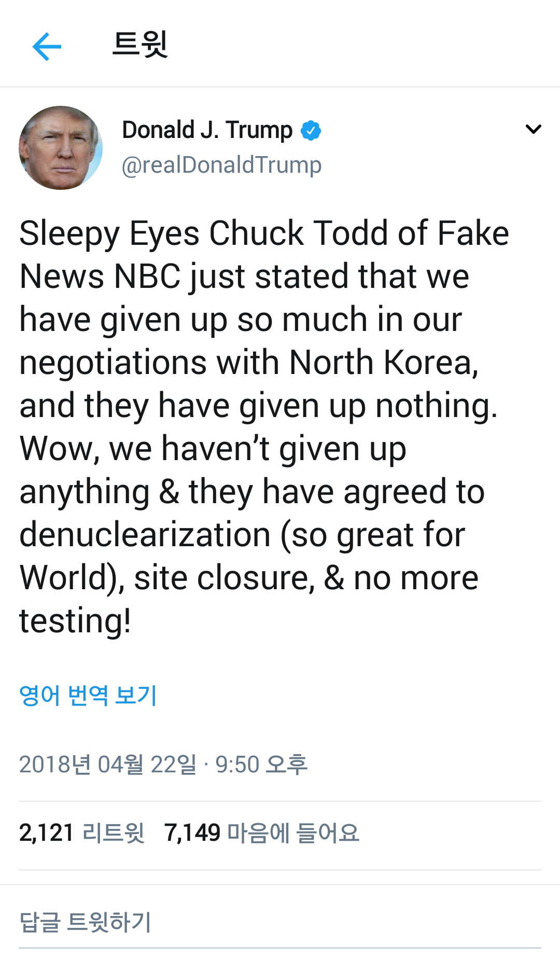
Task: Click the 9:50 오후 time text
Action: [261, 765]
